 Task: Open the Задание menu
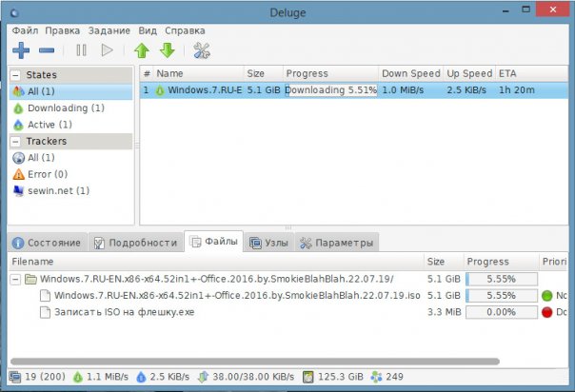tap(109, 30)
